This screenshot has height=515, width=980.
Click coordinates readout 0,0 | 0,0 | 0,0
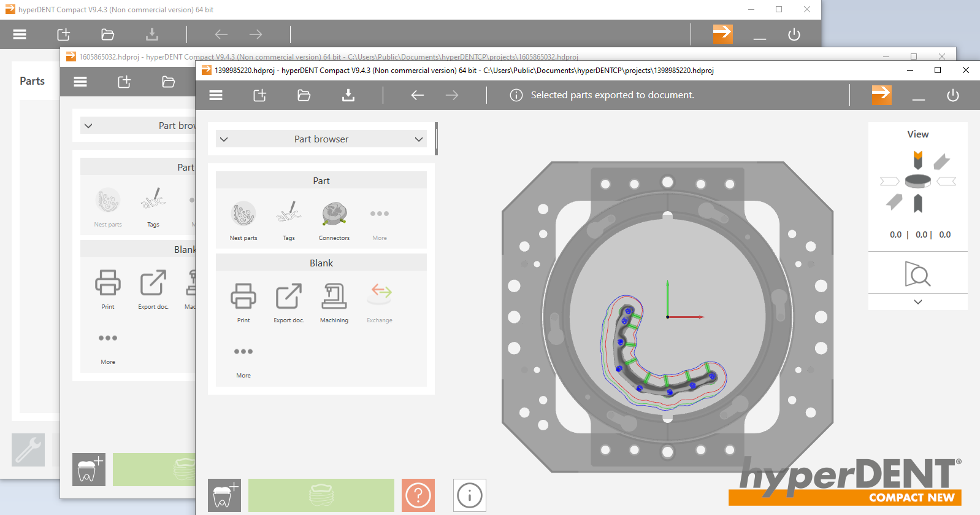click(x=920, y=234)
